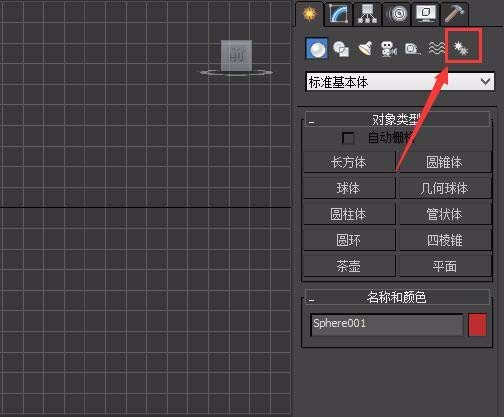Click the ViewCube front face
Image resolution: width=504 pixels, height=417 pixels.
click(236, 55)
